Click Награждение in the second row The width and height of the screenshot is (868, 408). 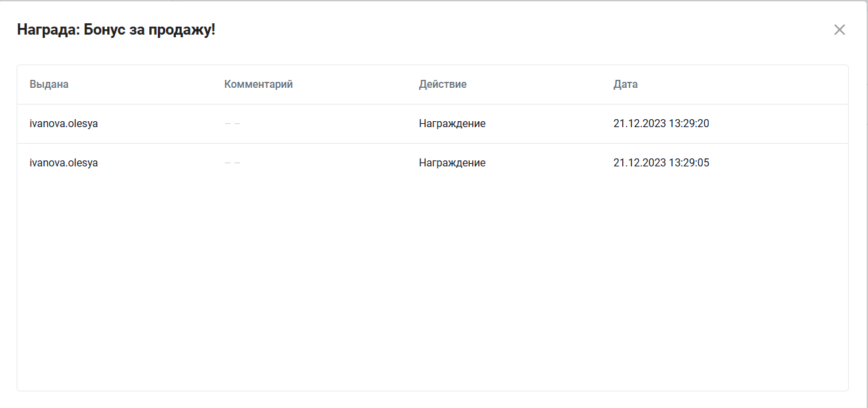click(452, 163)
